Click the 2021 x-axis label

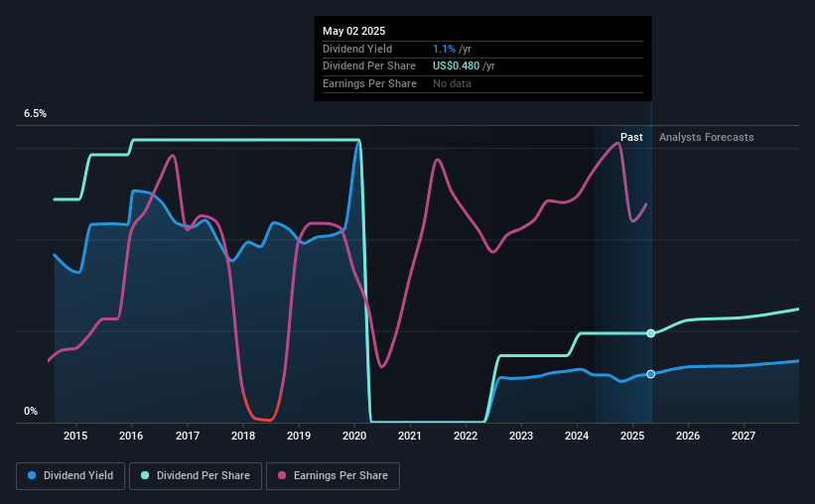point(410,436)
